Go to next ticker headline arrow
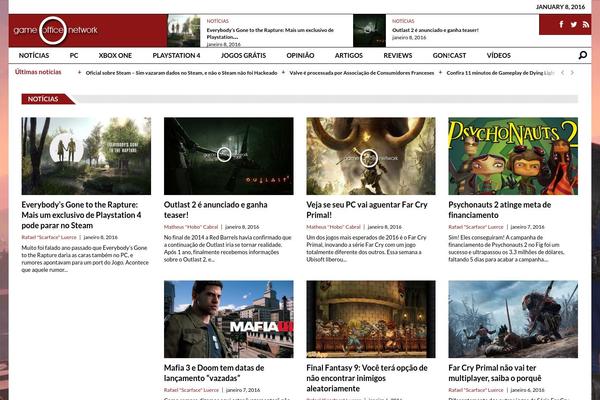Screen dimensions: 600x400 point(572,72)
